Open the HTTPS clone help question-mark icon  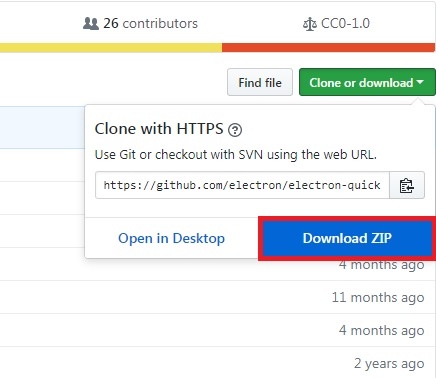pyautogui.click(x=235, y=130)
